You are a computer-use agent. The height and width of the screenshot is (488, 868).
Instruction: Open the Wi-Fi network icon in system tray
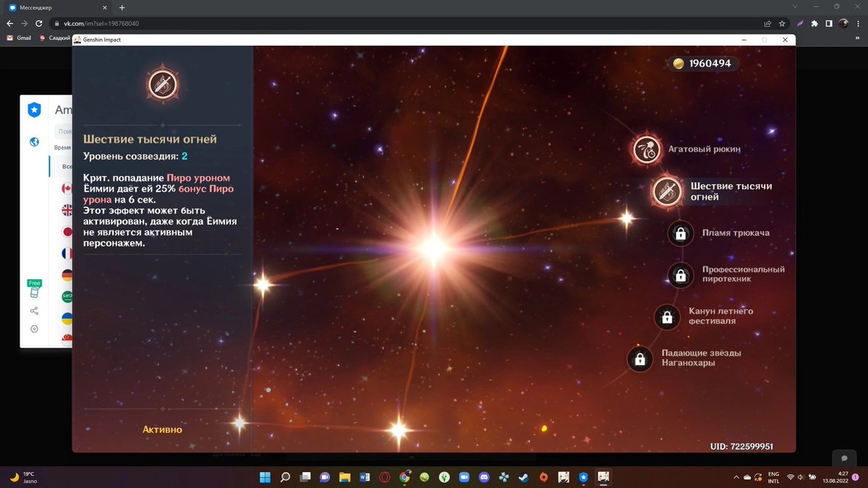[791, 477]
